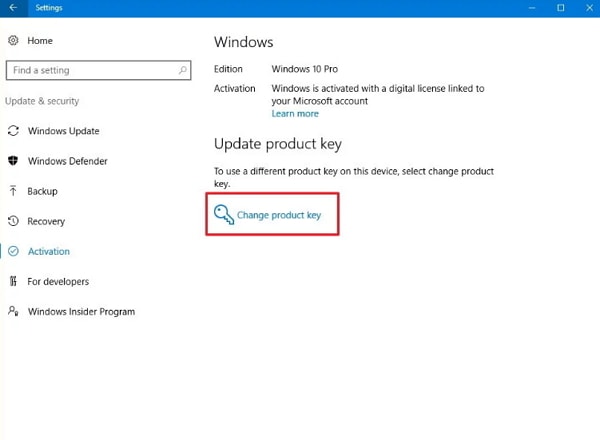Open Windows Insider Program page
600x440 pixels.
81,311
